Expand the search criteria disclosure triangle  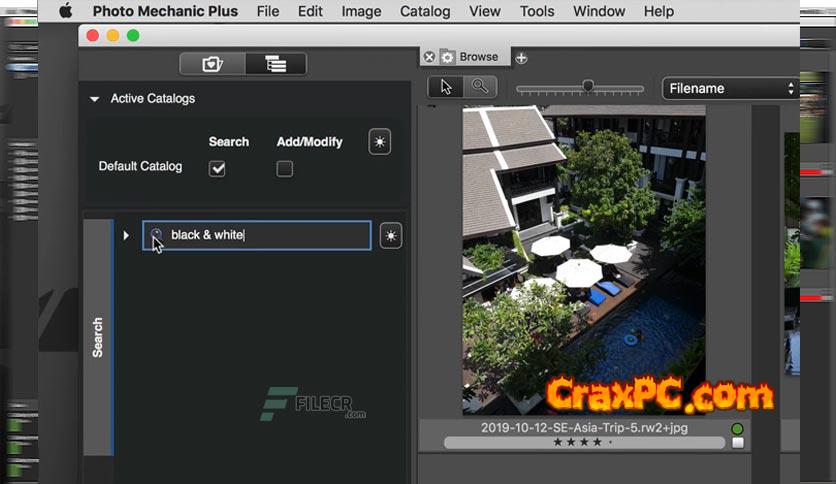click(x=126, y=236)
